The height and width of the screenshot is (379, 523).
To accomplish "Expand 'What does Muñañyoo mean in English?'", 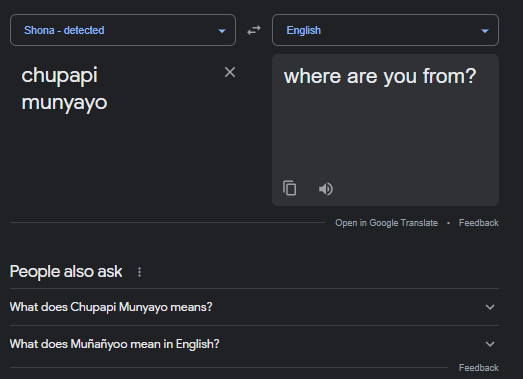I will click(254, 344).
